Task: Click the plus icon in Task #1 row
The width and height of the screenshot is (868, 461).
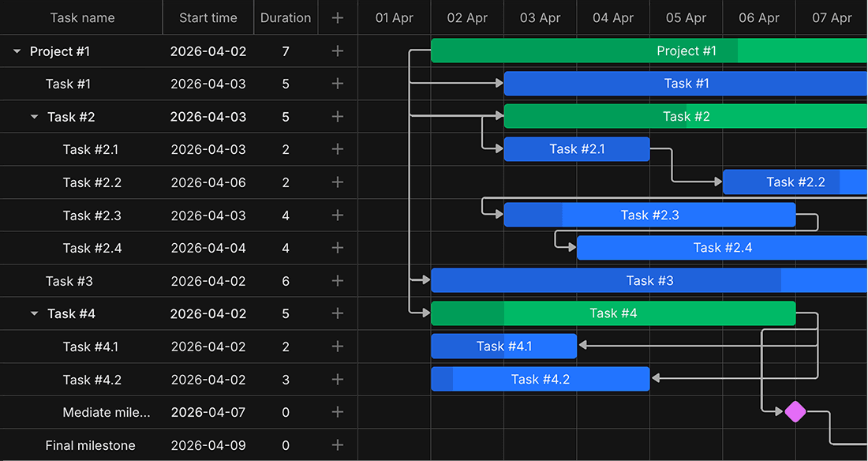Action: pos(338,84)
